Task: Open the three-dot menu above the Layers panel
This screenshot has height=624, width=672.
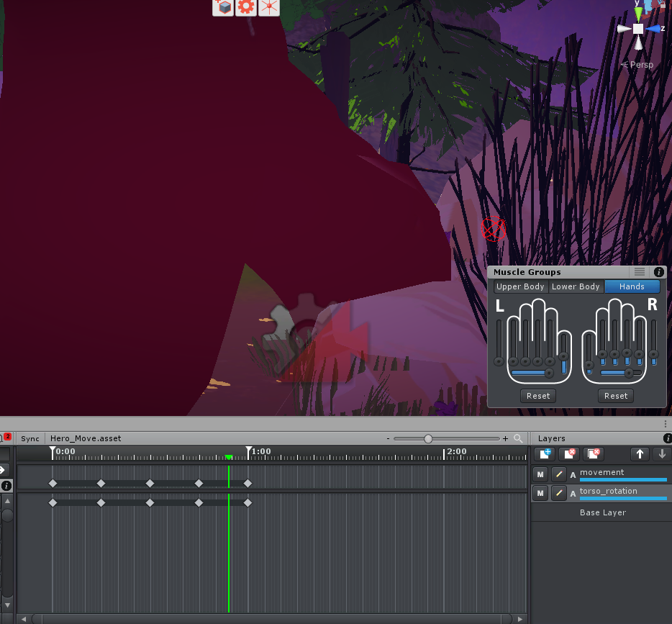Action: click(665, 424)
